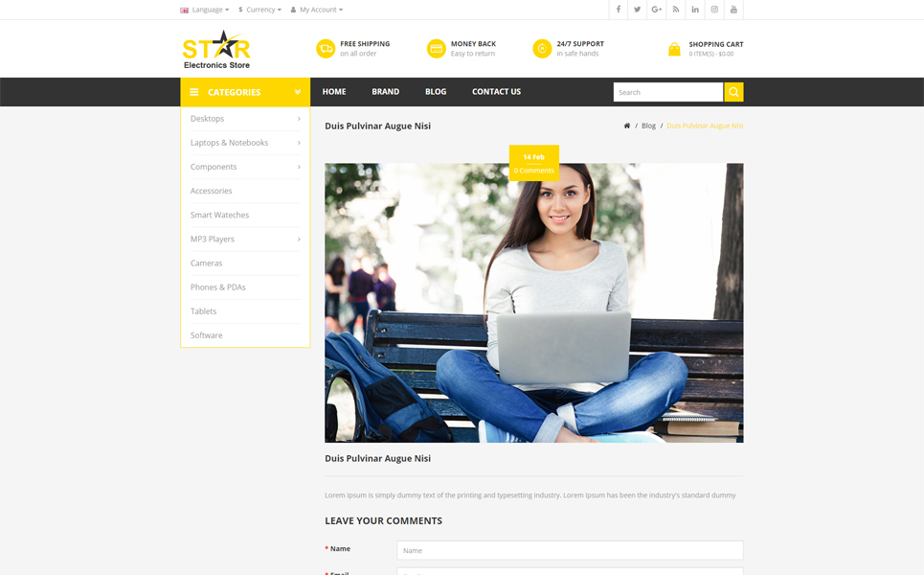Click the Leave Your Comments heading
Viewport: 924px width, 575px height.
click(383, 520)
